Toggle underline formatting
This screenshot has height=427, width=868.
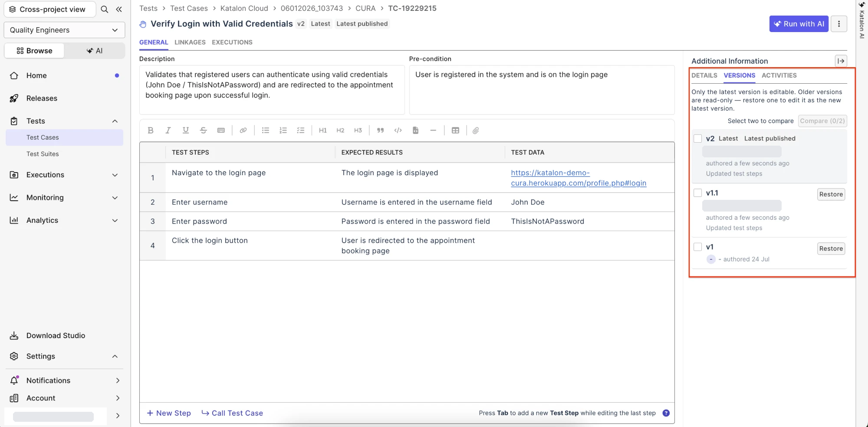(x=186, y=130)
